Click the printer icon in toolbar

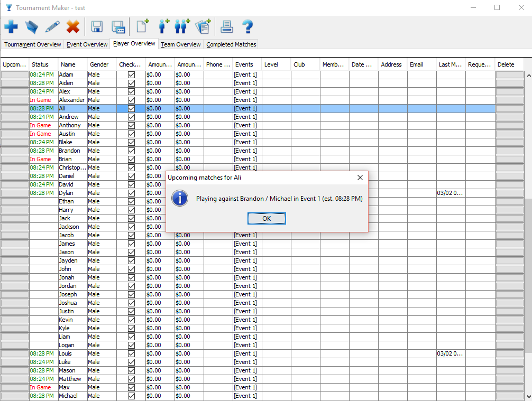click(227, 26)
